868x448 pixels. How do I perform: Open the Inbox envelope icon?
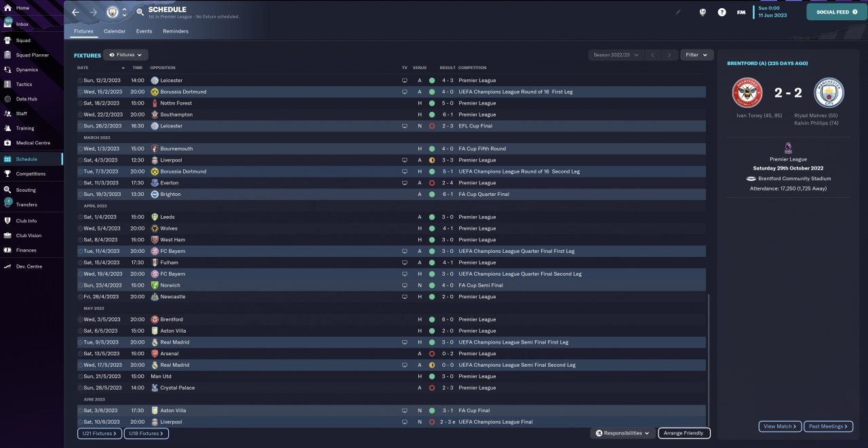pos(7,24)
